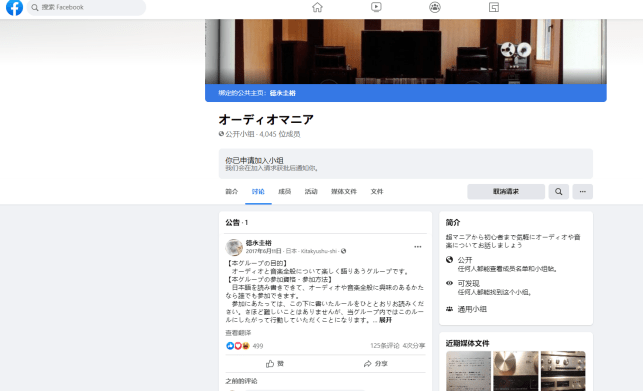Like the announcement post with thumbs-up

pyautogui.click(x=275, y=364)
